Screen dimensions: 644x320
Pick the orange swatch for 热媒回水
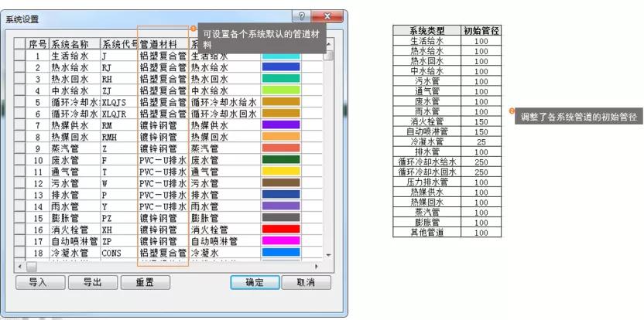(281, 136)
